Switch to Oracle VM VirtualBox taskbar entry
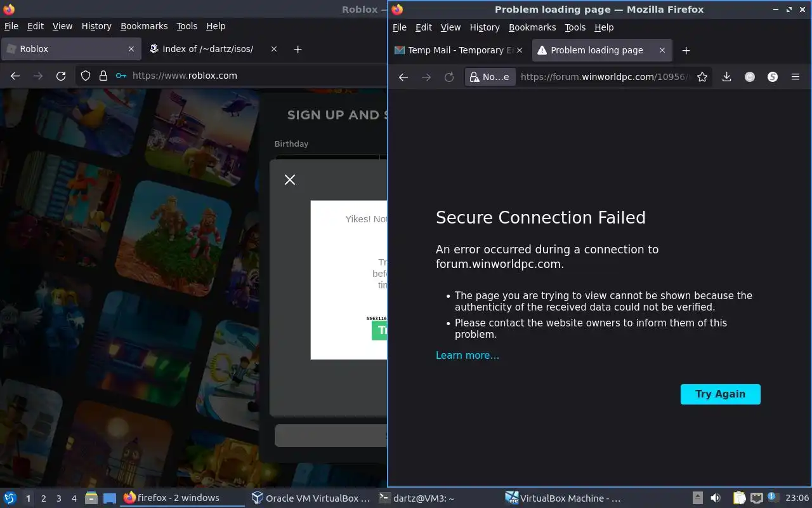812x508 pixels. [310, 498]
